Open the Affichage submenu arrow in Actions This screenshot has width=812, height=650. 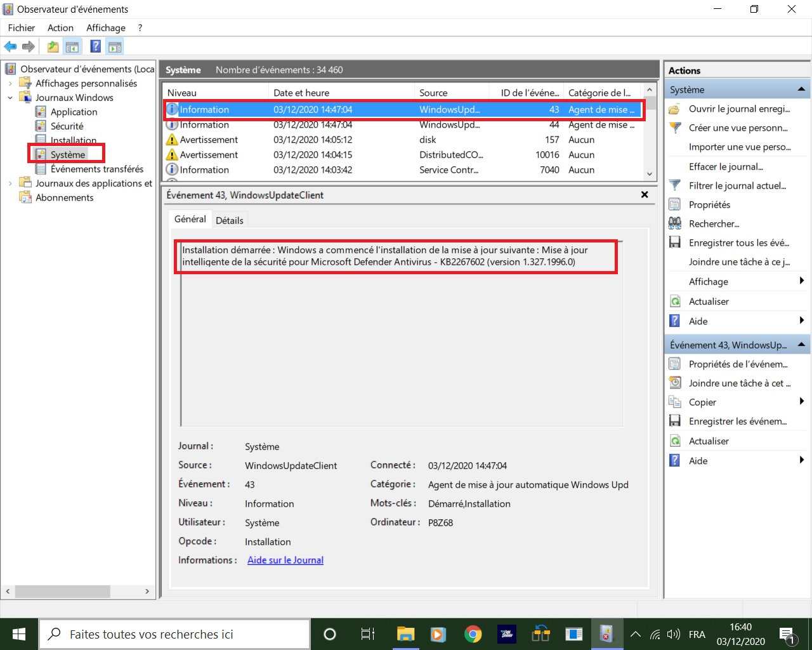(x=802, y=281)
